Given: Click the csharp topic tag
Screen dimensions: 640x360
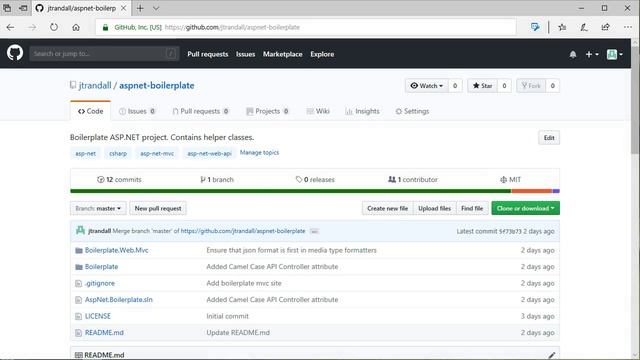Looking at the screenshot, I should [x=118, y=153].
